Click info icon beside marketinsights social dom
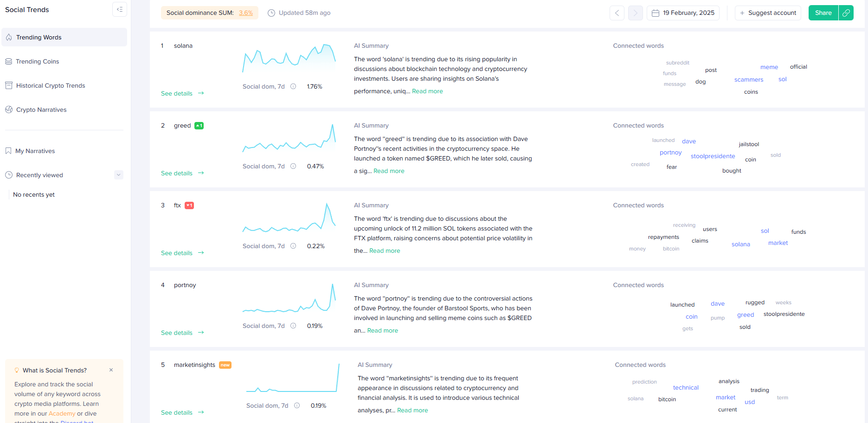Viewport: 868px width, 423px height. tap(297, 405)
